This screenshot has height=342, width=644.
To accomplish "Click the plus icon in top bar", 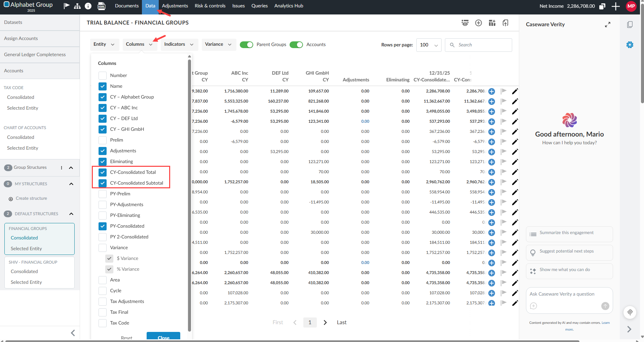I will [615, 6].
